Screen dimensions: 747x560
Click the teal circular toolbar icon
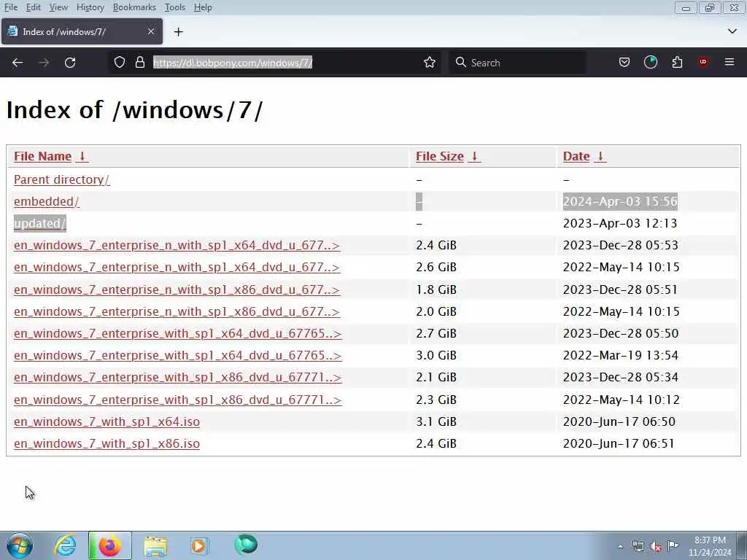[650, 63]
